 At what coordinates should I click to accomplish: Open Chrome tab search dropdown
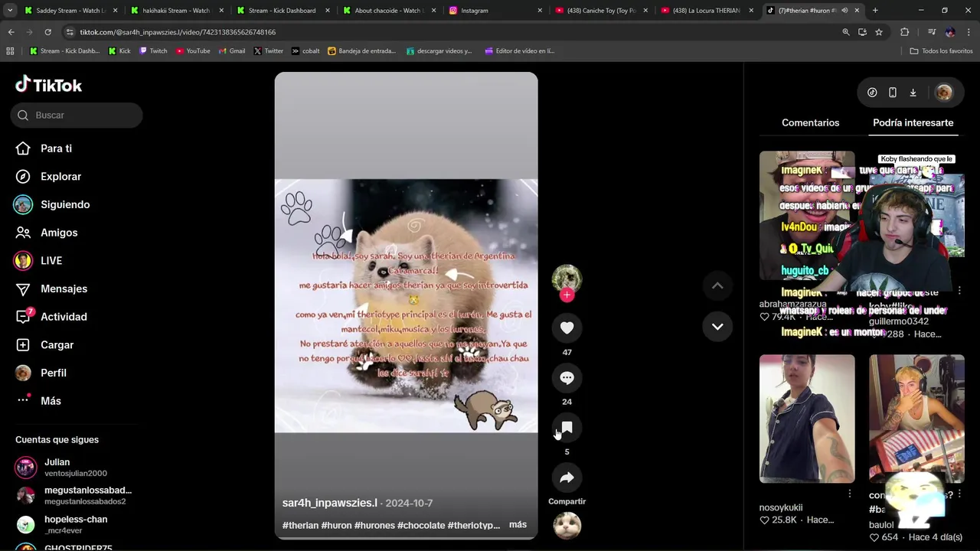click(10, 11)
